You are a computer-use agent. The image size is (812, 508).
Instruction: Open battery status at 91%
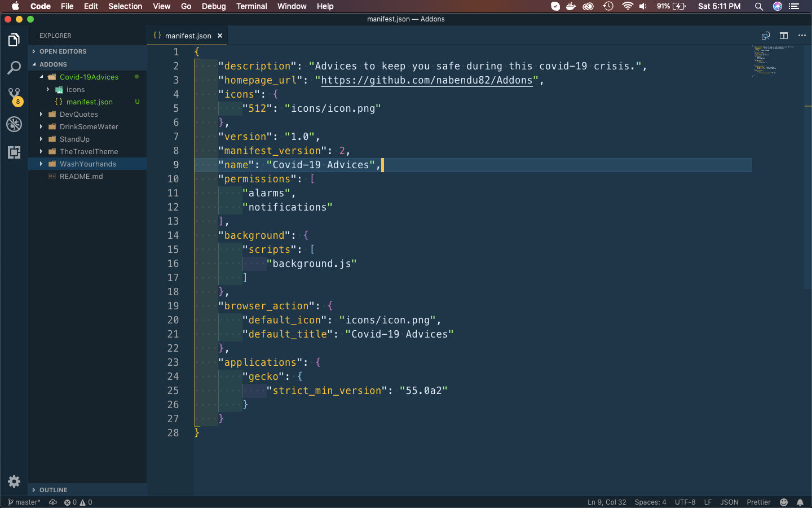coord(671,6)
